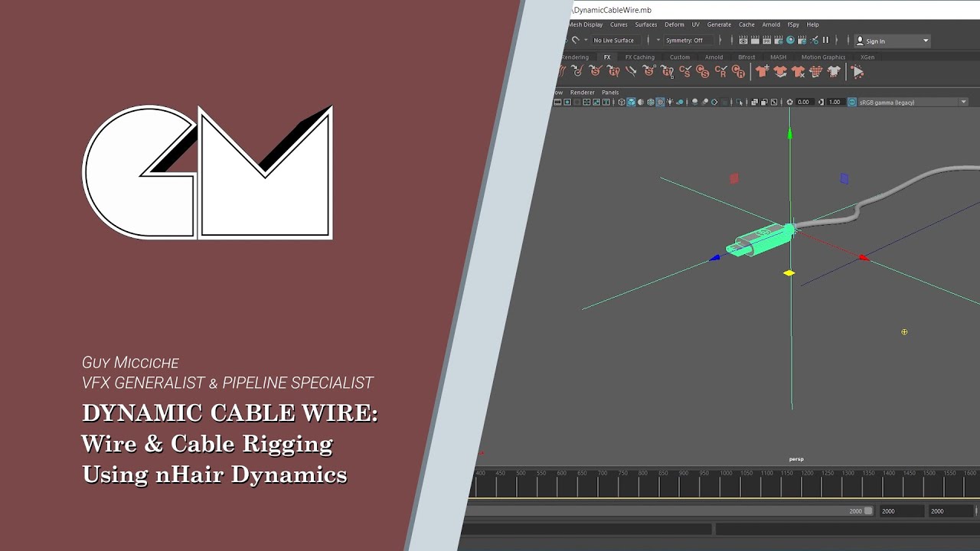This screenshot has width=980, height=551.
Task: Open the Symmetry: Off dropdown
Action: click(x=688, y=40)
